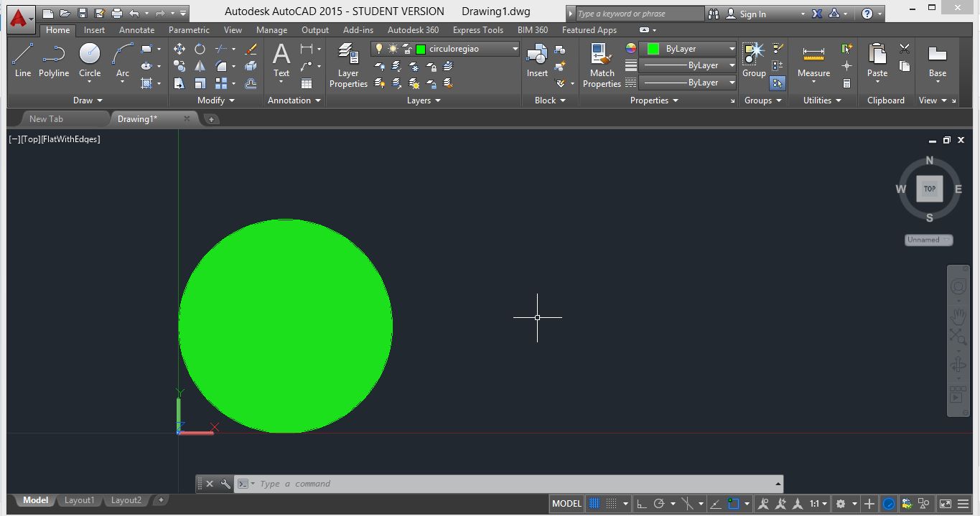Viewport: 980px width, 516px height.
Task: Toggle snap mode in status bar
Action: pos(611,504)
